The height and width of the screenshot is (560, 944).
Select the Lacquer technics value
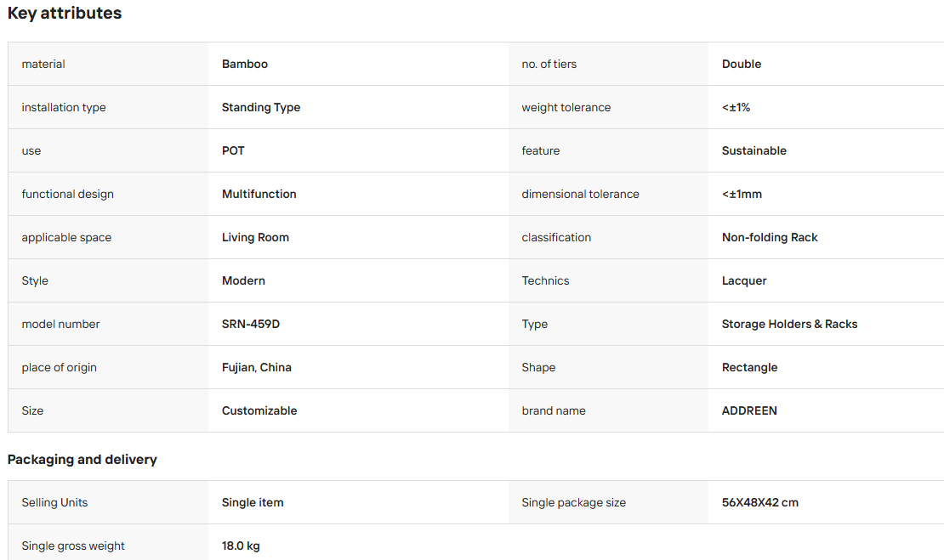click(x=744, y=280)
